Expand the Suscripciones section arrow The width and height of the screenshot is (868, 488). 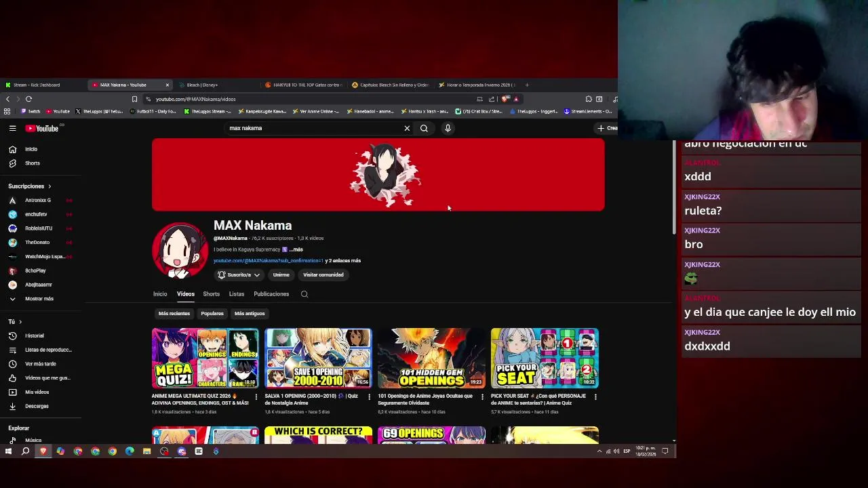tap(49, 186)
